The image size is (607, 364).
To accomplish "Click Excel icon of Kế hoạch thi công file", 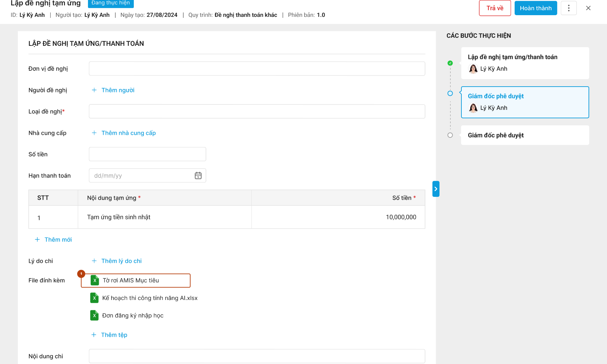I will coord(94,298).
